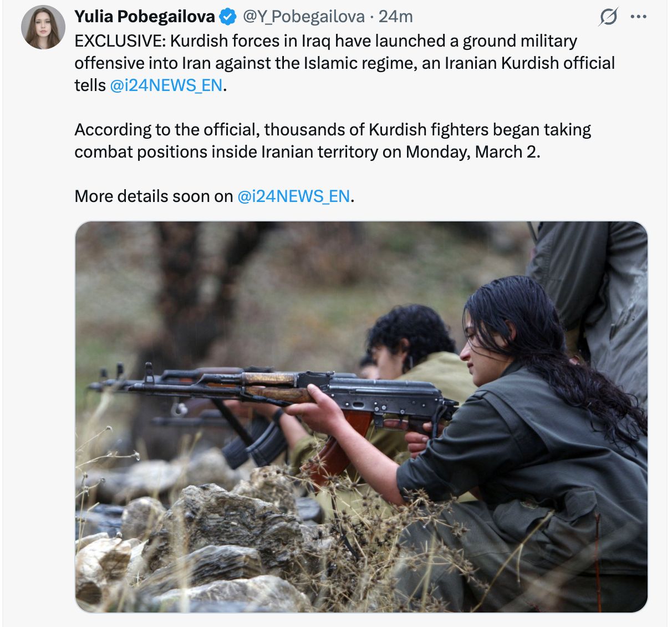Open the tweet's more options menu

coord(638,17)
